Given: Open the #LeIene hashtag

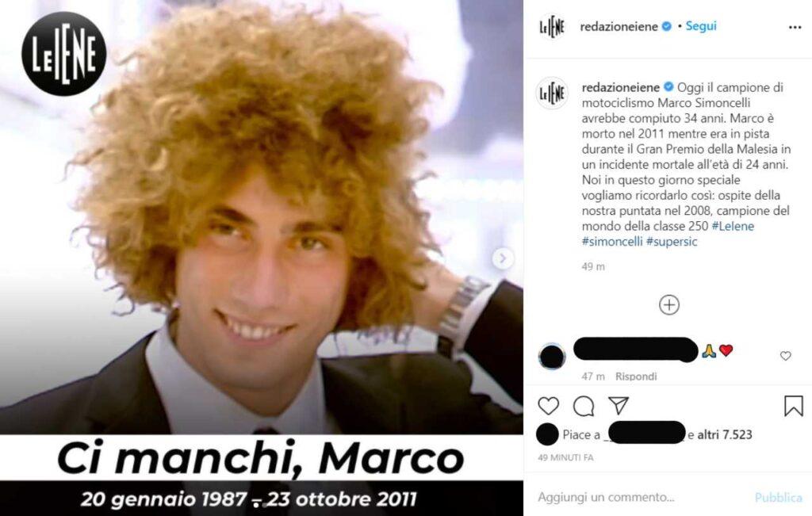Looking at the screenshot, I should [733, 226].
